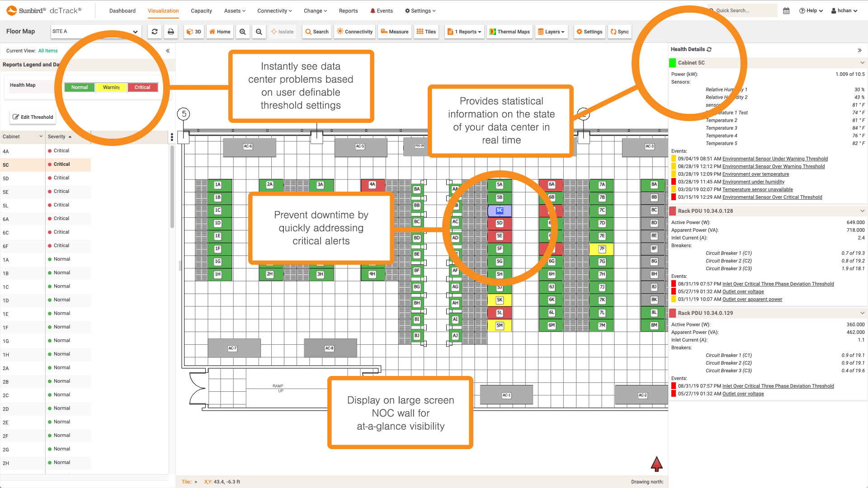Open Thermal Maps overlay
The height and width of the screenshot is (488, 868).
coord(509,32)
